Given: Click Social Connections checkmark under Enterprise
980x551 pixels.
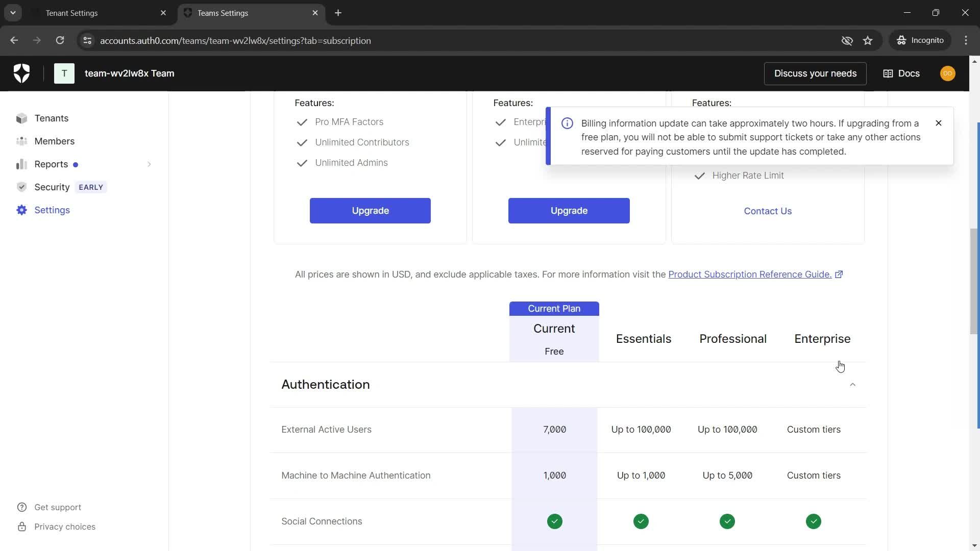Looking at the screenshot, I should coord(814,521).
